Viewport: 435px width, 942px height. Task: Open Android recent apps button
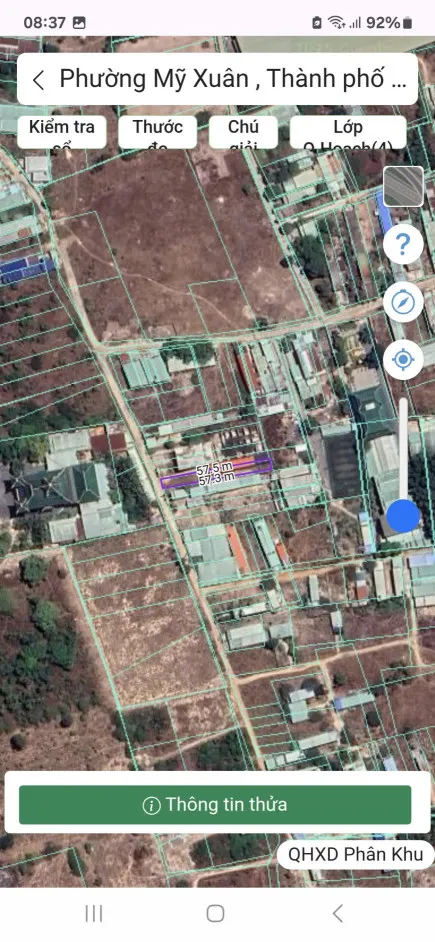click(94, 914)
